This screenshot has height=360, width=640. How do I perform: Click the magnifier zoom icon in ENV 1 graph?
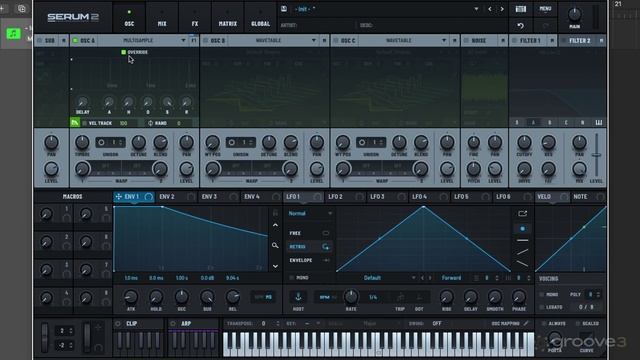pyautogui.click(x=275, y=245)
